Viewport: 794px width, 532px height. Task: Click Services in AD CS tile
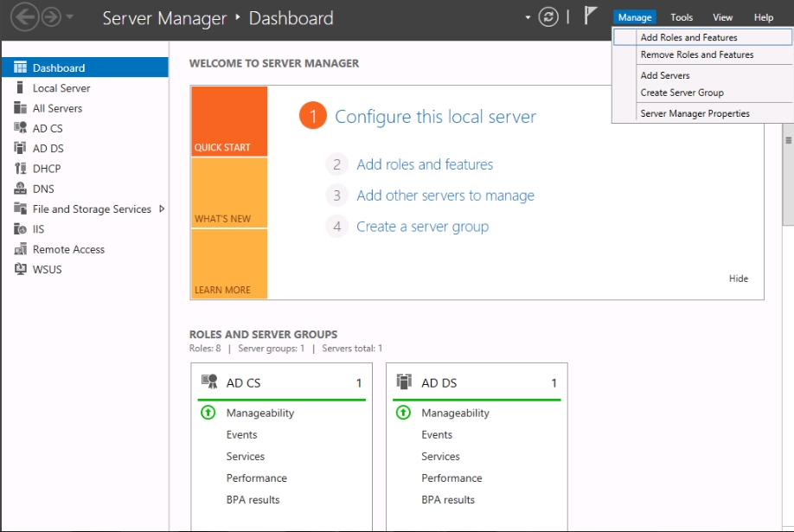pos(245,457)
